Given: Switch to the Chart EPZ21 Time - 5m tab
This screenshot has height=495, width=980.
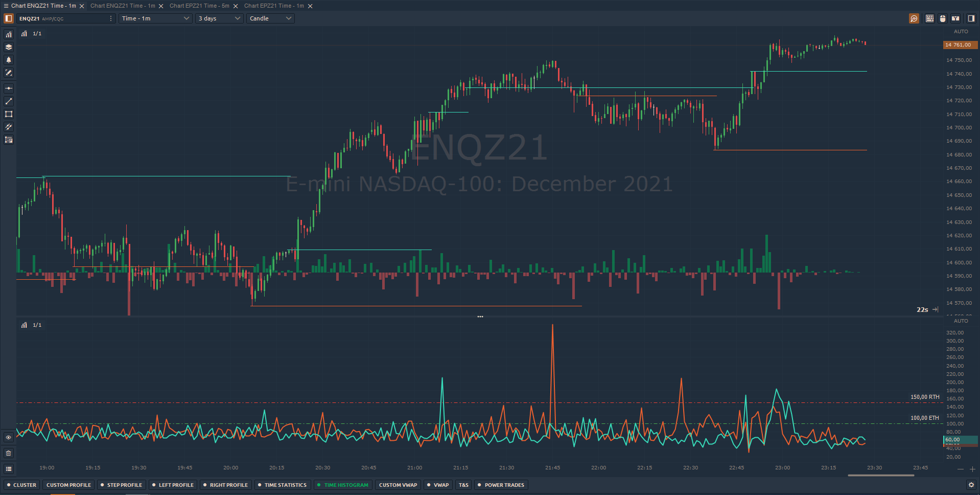Looking at the screenshot, I should [x=200, y=6].
